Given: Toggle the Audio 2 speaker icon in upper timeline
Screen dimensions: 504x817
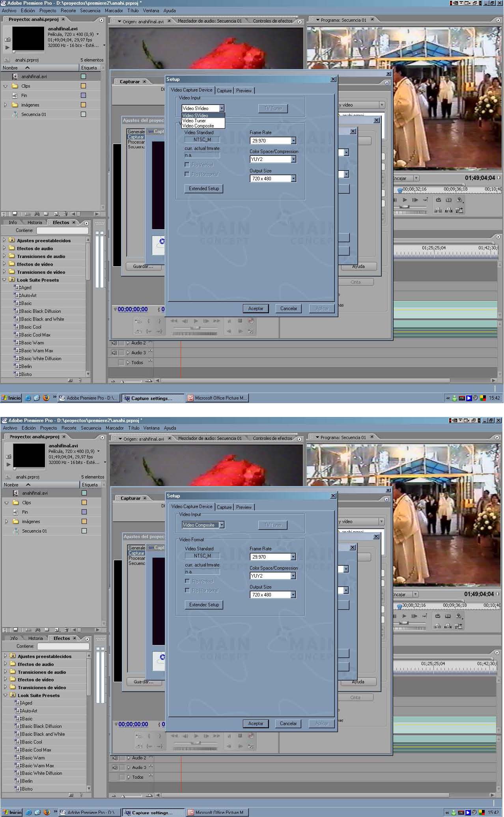Looking at the screenshot, I should click(x=114, y=343).
